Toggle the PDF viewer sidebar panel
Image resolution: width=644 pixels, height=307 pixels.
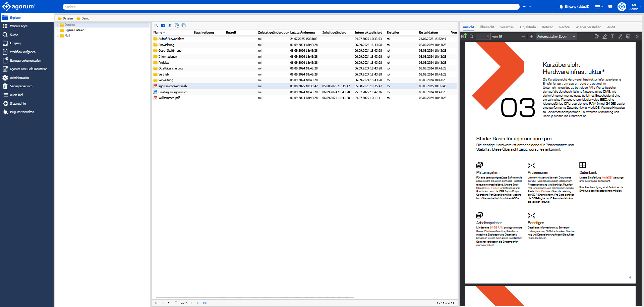tap(464, 36)
